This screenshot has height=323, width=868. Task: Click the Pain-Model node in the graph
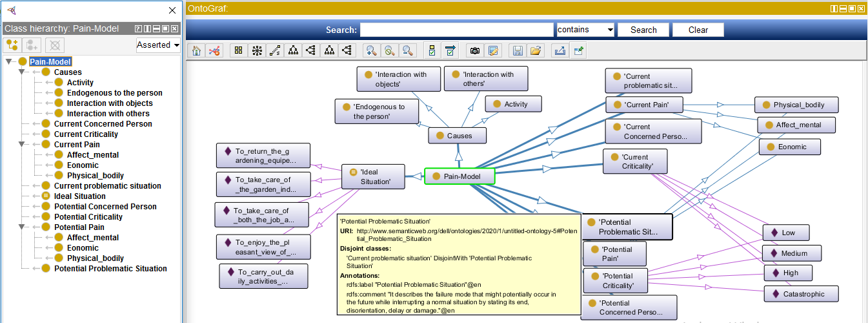[459, 176]
